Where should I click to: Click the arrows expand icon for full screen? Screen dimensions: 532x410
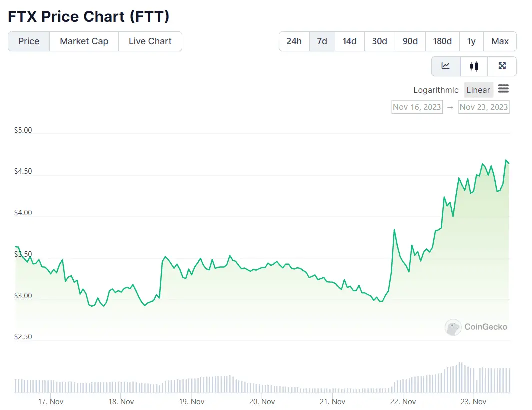pos(502,66)
